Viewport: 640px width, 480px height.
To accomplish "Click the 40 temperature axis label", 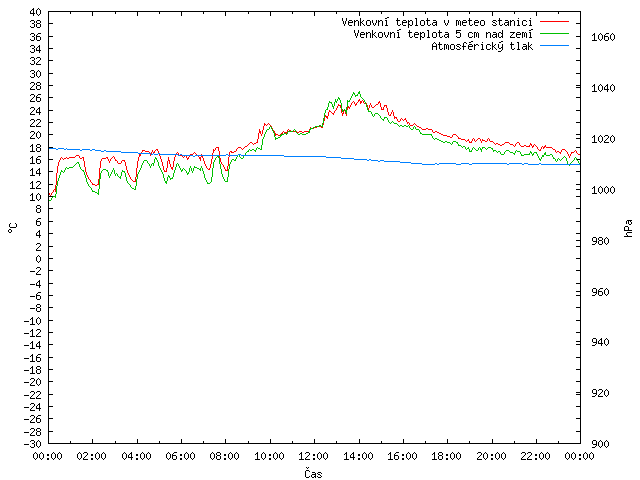I will point(36,12).
